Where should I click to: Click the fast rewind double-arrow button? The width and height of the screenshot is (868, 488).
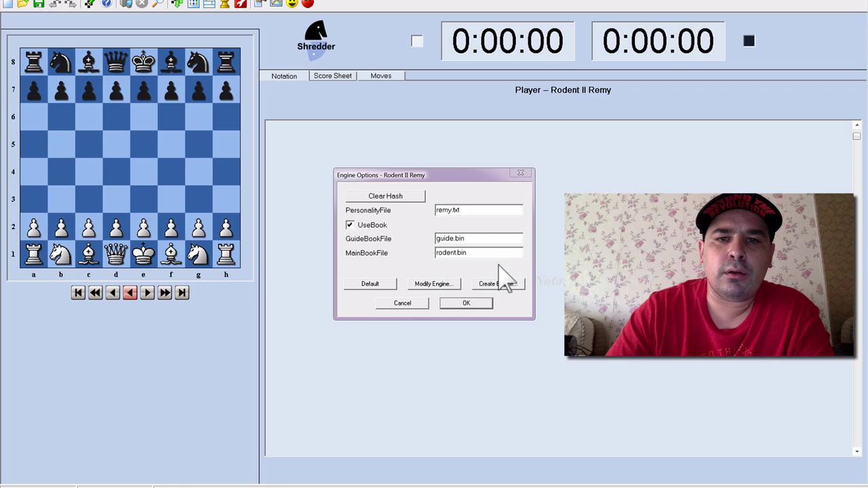pos(96,293)
